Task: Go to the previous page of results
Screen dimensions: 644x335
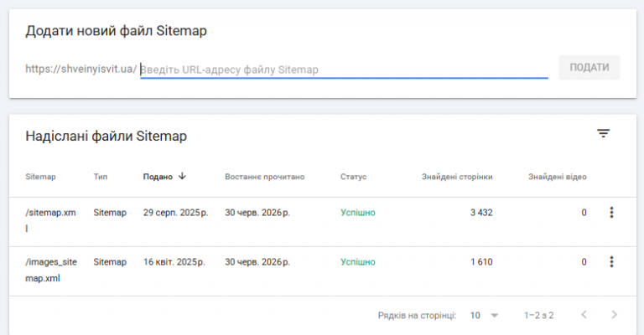Action: [584, 315]
